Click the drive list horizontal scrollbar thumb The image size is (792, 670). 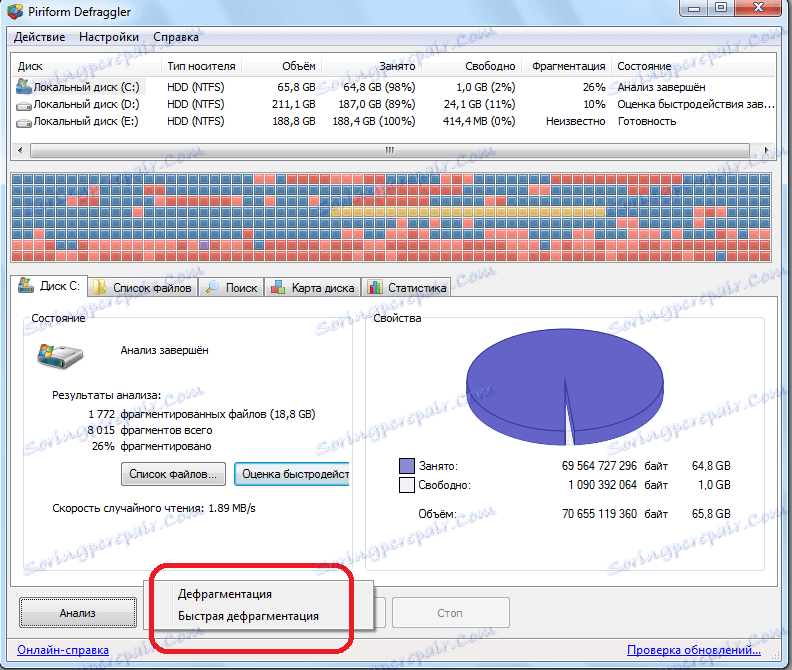(389, 150)
